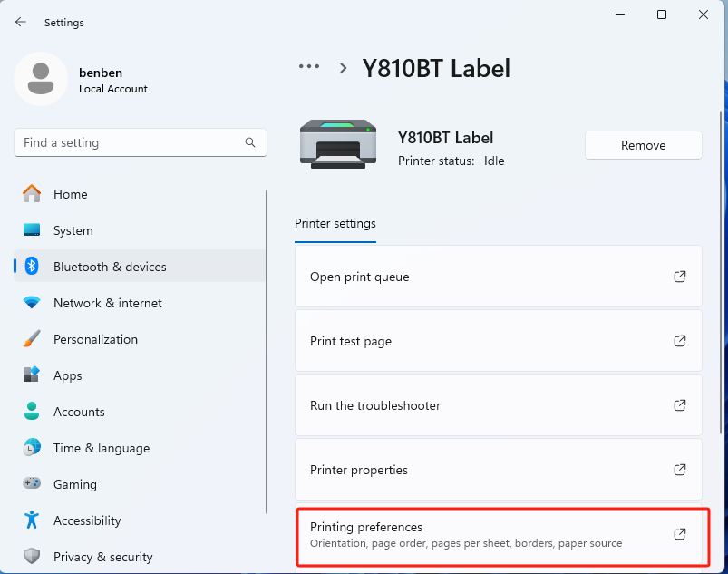Click the breadcrumb chevron arrow
The image size is (728, 574).
pos(343,68)
